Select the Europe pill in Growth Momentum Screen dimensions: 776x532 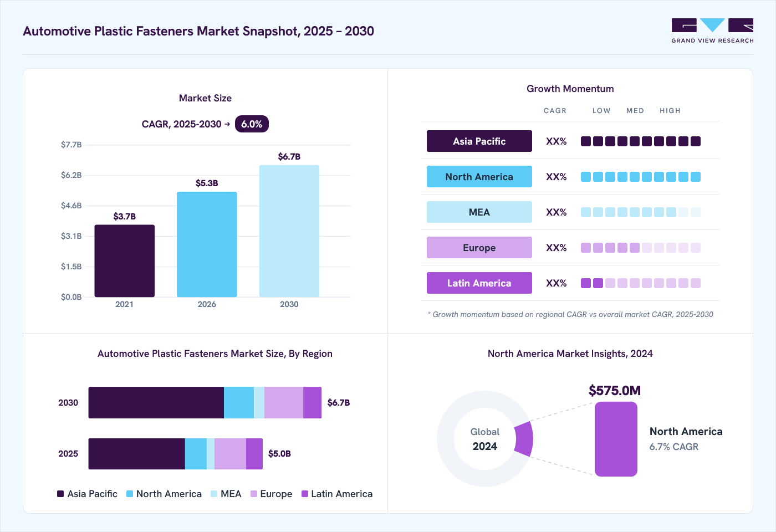point(479,248)
